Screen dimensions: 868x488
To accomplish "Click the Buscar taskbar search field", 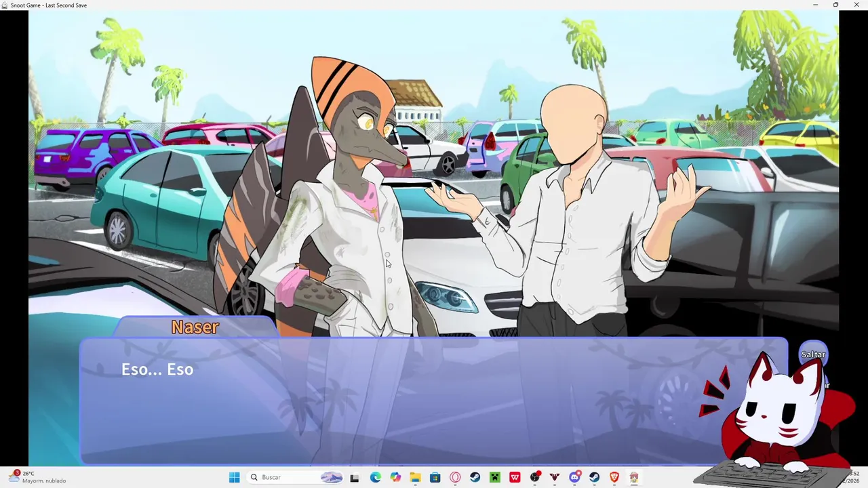I will tap(296, 477).
